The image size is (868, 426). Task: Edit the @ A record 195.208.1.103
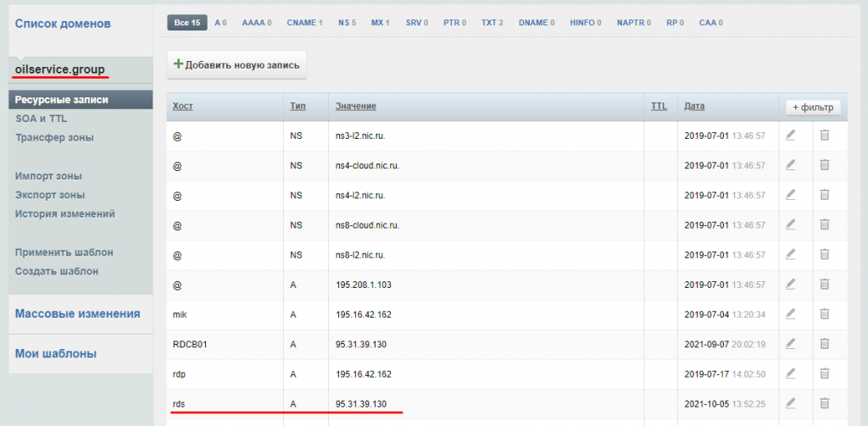click(790, 284)
